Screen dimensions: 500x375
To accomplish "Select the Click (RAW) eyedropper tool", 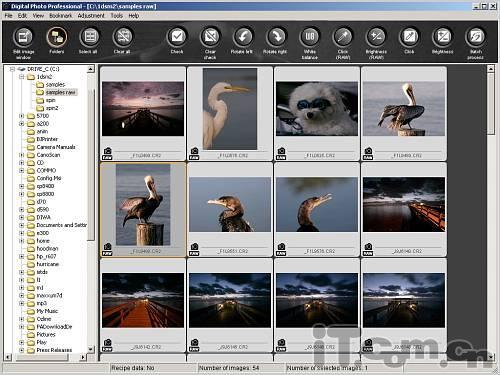I will (x=343, y=37).
